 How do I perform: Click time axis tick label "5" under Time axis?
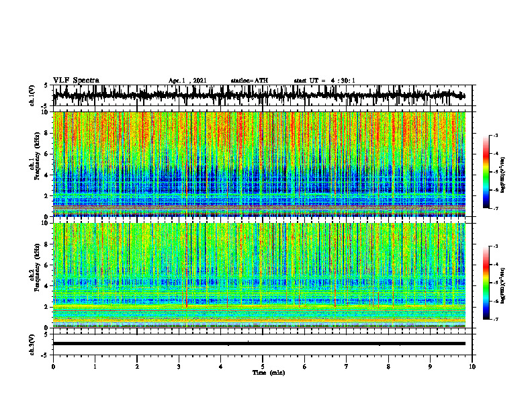tap(263, 367)
